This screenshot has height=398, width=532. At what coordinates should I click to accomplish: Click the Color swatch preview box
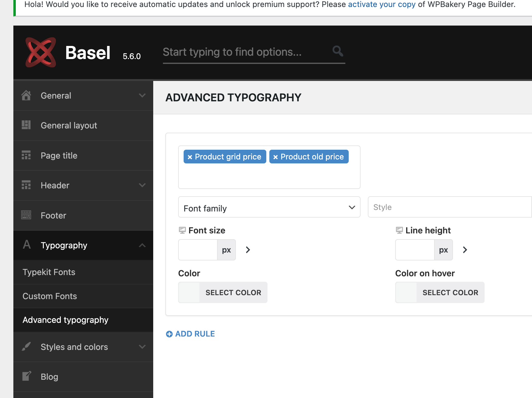(x=189, y=292)
